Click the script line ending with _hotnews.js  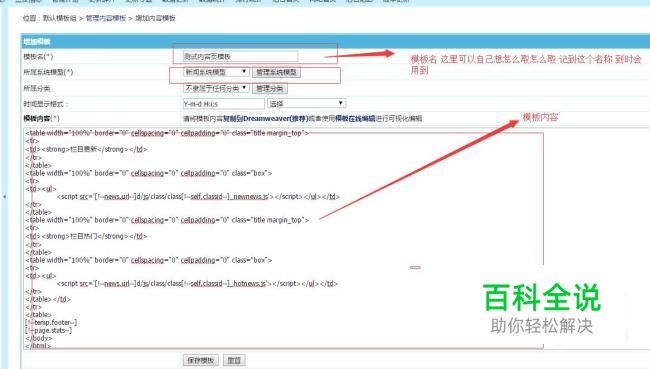tap(197, 284)
